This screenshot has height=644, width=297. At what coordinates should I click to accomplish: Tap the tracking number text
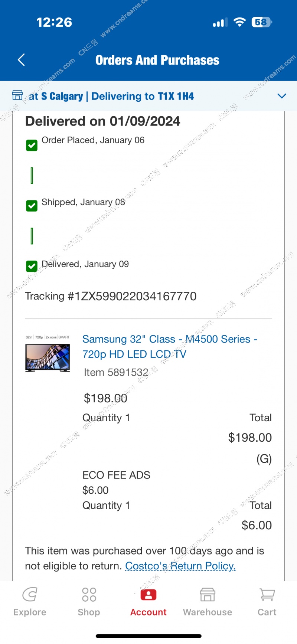pyautogui.click(x=111, y=296)
